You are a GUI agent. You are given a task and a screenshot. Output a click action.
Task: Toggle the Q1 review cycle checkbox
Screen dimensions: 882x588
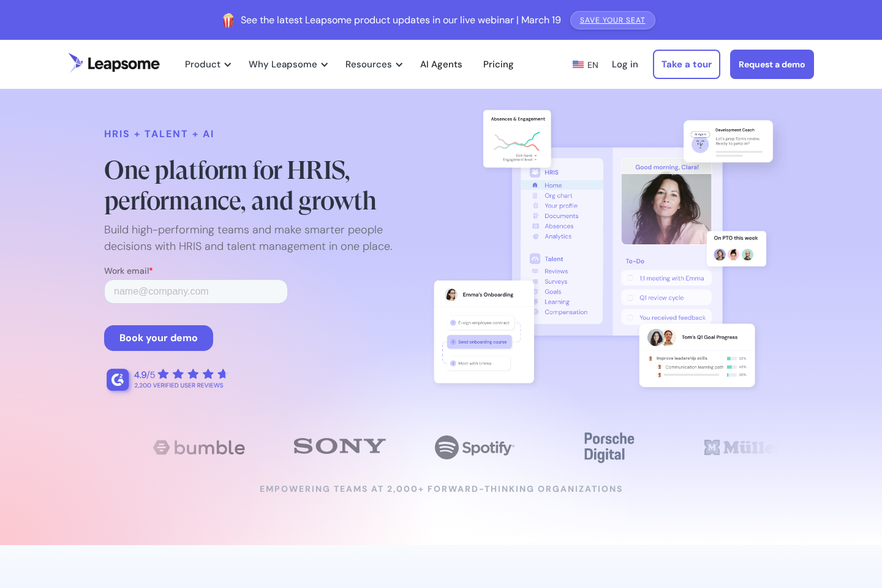click(x=630, y=298)
